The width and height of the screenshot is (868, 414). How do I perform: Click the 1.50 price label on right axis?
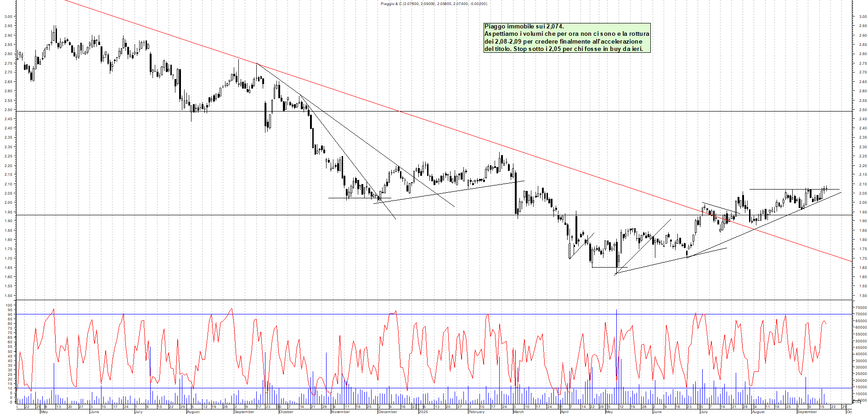pos(862,296)
